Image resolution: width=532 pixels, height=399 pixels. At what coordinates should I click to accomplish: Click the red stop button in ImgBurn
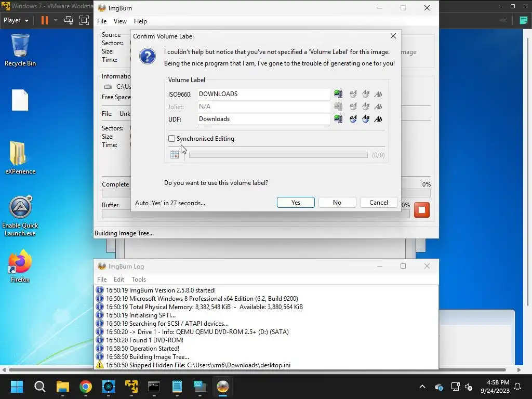coord(422,210)
